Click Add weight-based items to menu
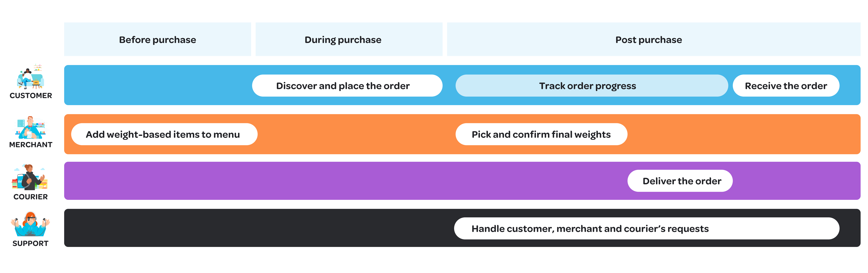This screenshot has height=273, width=868. [164, 134]
